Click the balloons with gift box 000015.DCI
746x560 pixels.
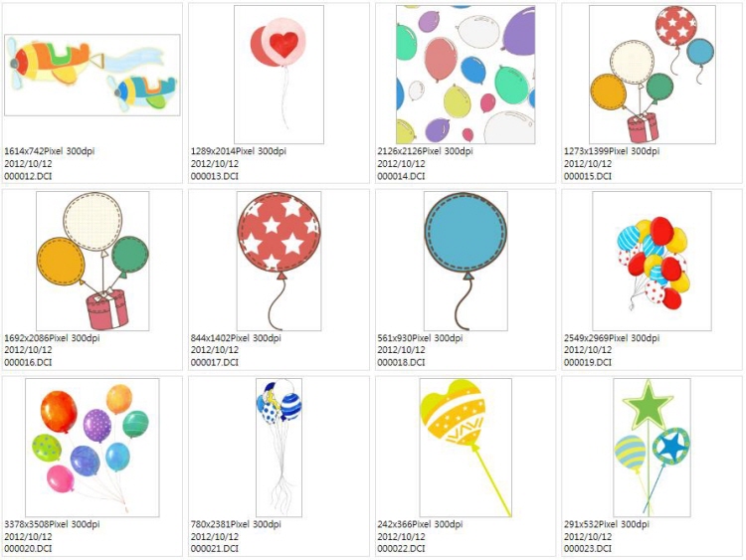click(653, 75)
